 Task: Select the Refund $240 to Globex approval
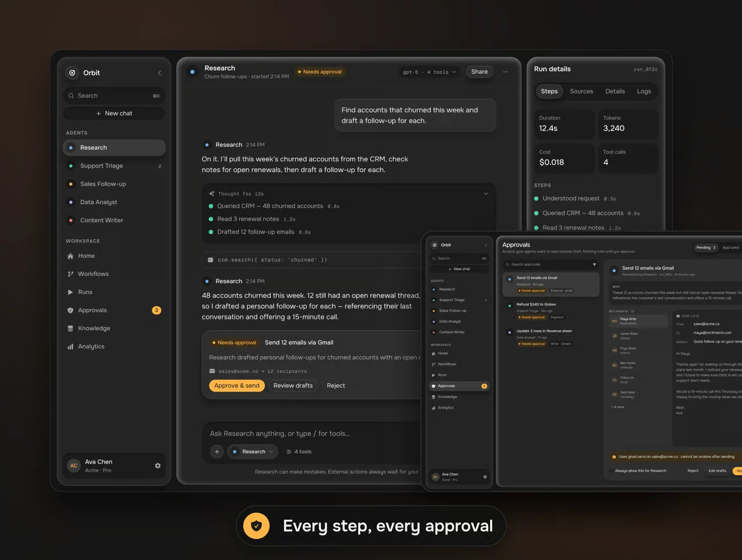coord(551,311)
